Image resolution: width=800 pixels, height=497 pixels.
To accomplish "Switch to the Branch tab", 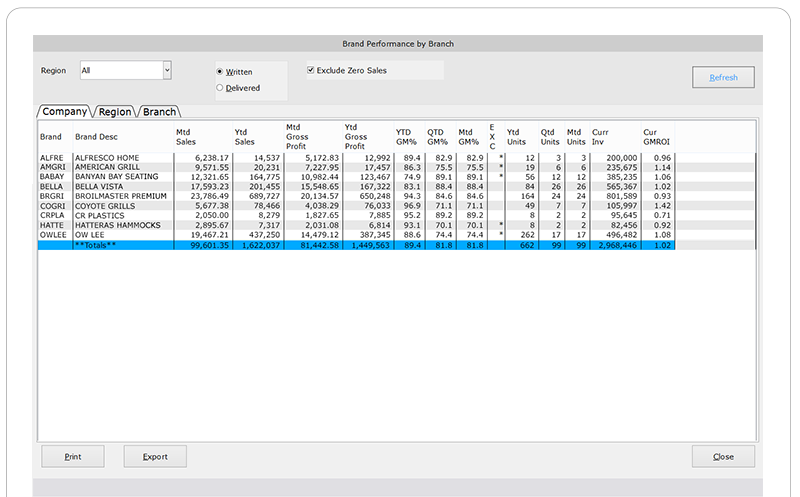I will click(x=159, y=112).
